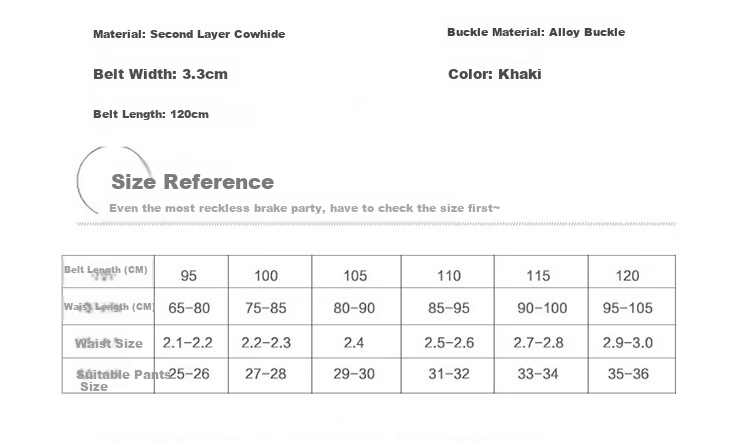Click the 2.7-2.8 waist size cell
This screenshot has height=442, width=750.
point(541,342)
